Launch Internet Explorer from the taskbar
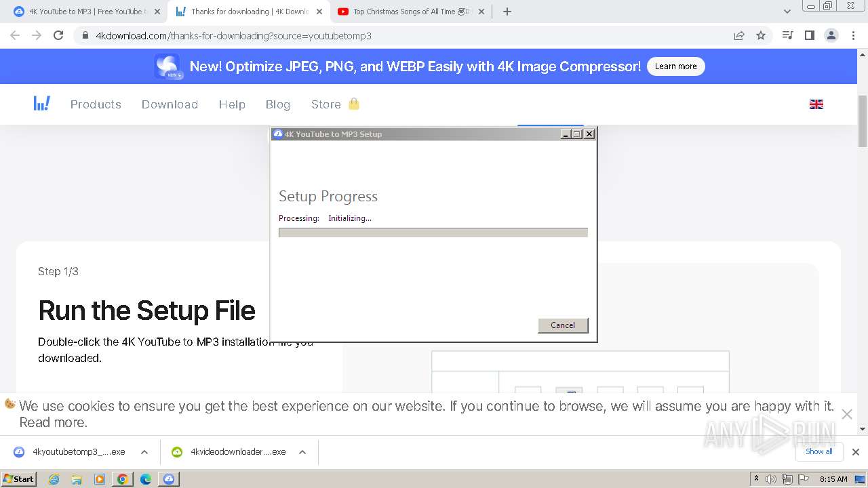 tap(54, 479)
